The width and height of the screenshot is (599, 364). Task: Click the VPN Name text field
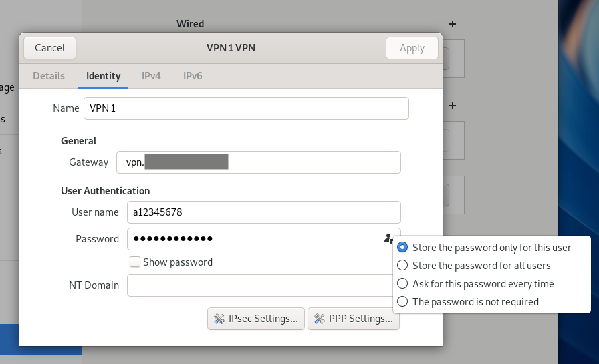coord(246,108)
